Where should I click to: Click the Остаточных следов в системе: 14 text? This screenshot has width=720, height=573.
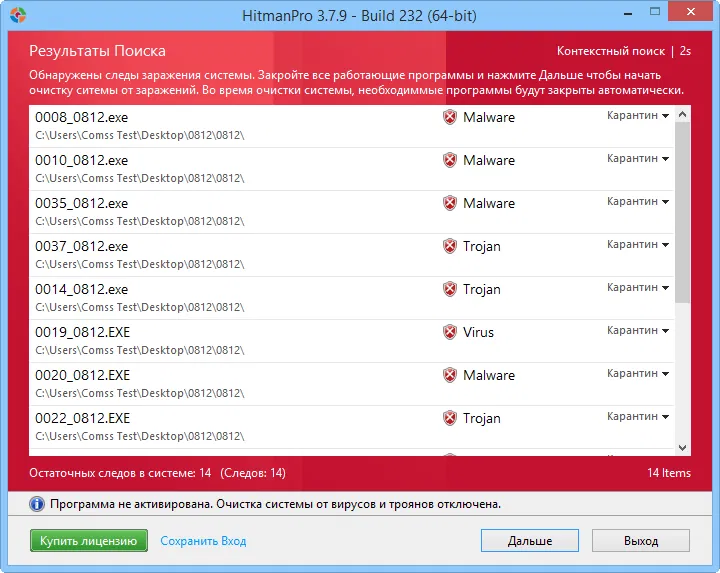[x=120, y=473]
